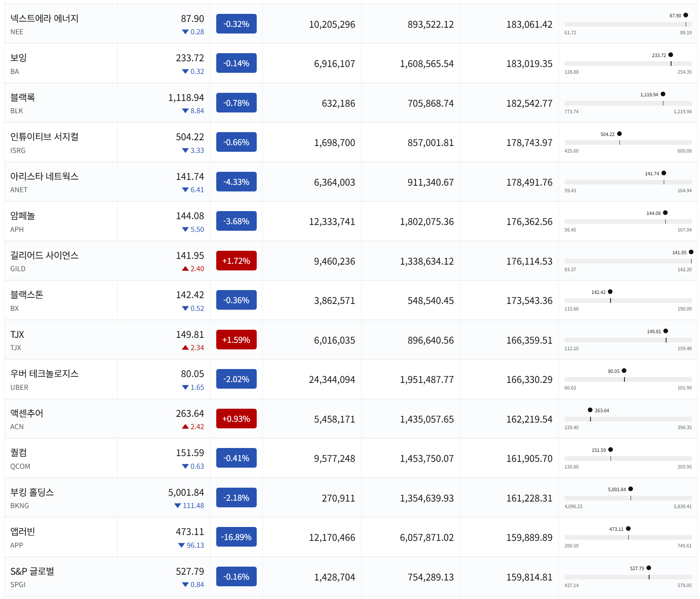This screenshot has width=700, height=599.
Task: Click the 52-week low 4,096.23
Action: pyautogui.click(x=574, y=507)
